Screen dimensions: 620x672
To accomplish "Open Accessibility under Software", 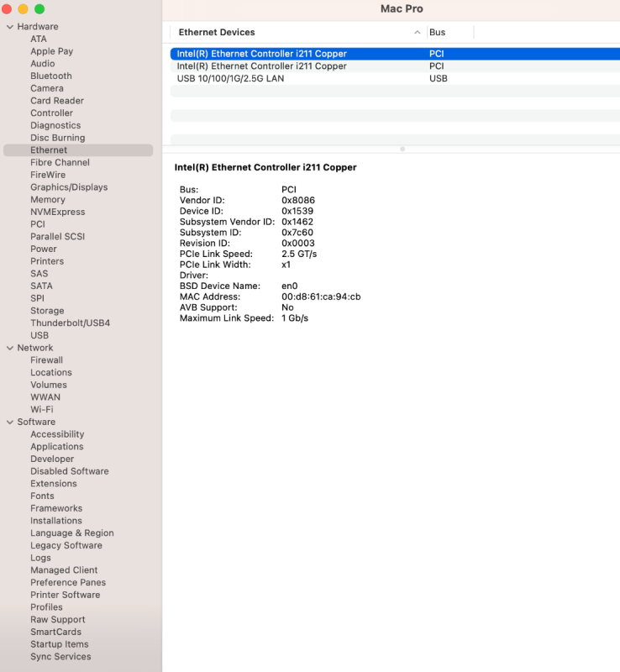I will 57,434.
